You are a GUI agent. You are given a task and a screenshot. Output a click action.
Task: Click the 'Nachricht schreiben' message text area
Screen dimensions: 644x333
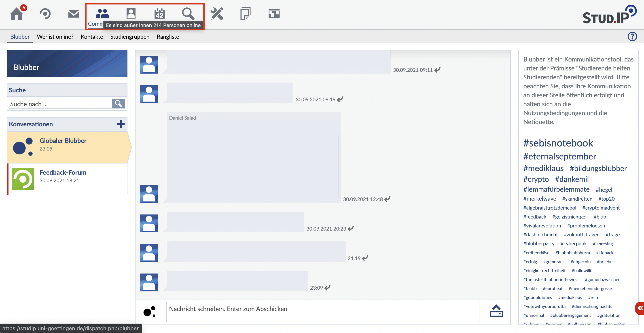click(x=322, y=312)
